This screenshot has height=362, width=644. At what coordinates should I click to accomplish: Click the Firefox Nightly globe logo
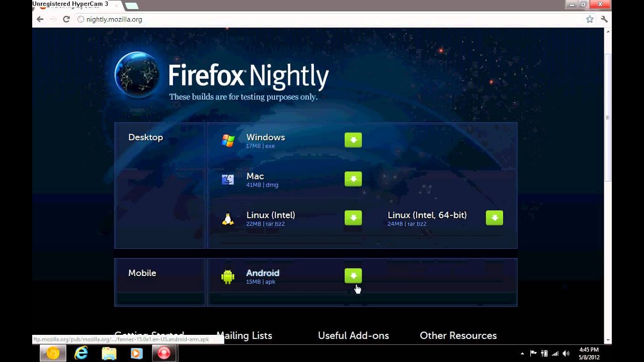coord(137,74)
